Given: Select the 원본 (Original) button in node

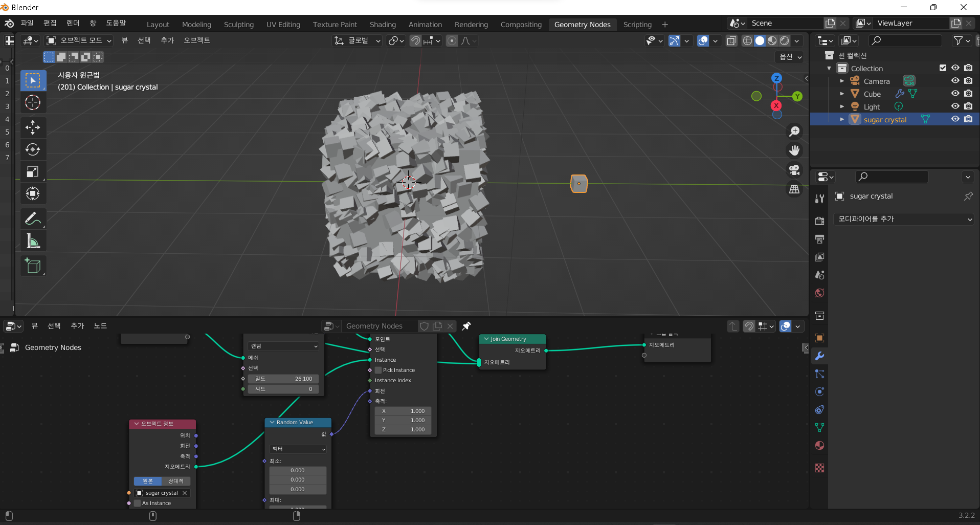Looking at the screenshot, I should click(x=148, y=481).
